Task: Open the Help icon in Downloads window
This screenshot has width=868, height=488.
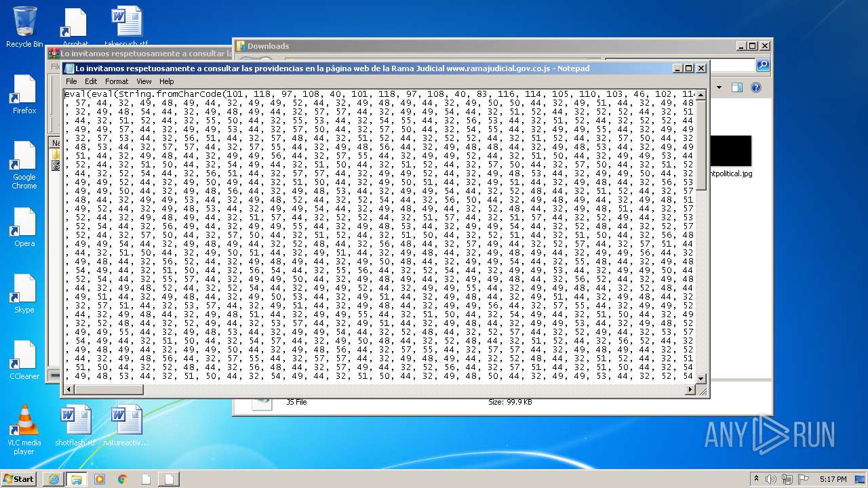Action: point(756,87)
